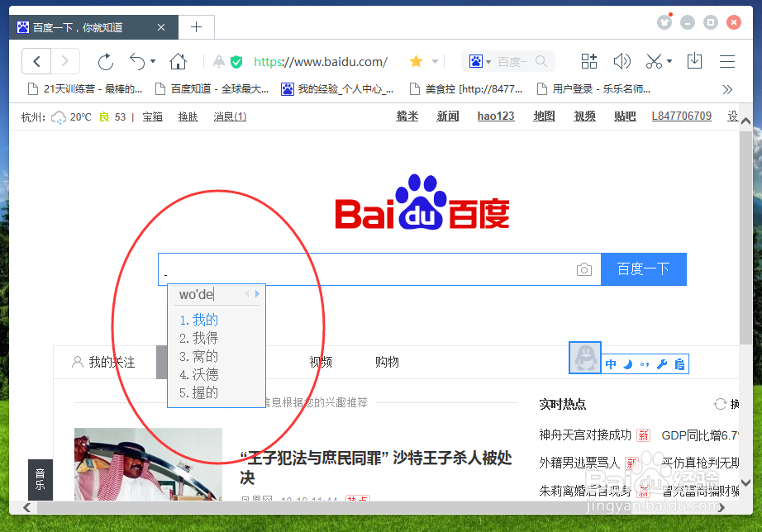Screen dimensions: 762x532
Task: Select IME candidate 5. 握的
Action: click(198, 392)
